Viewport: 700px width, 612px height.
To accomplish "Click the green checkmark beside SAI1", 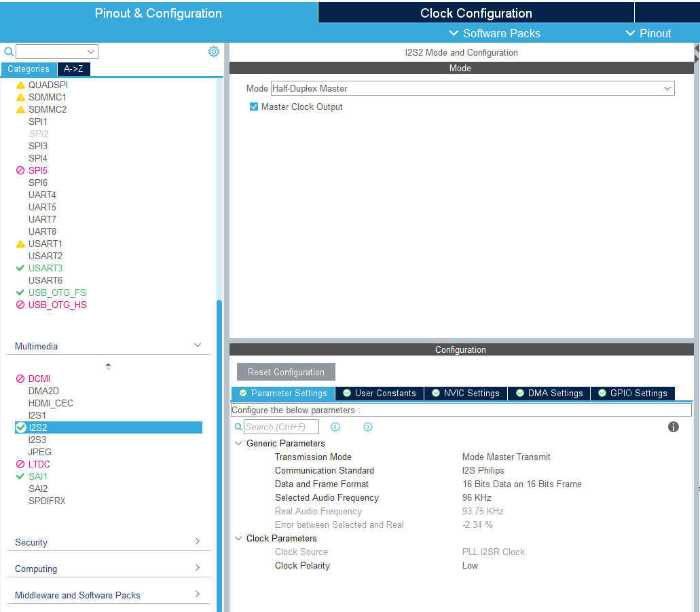I will tap(20, 476).
